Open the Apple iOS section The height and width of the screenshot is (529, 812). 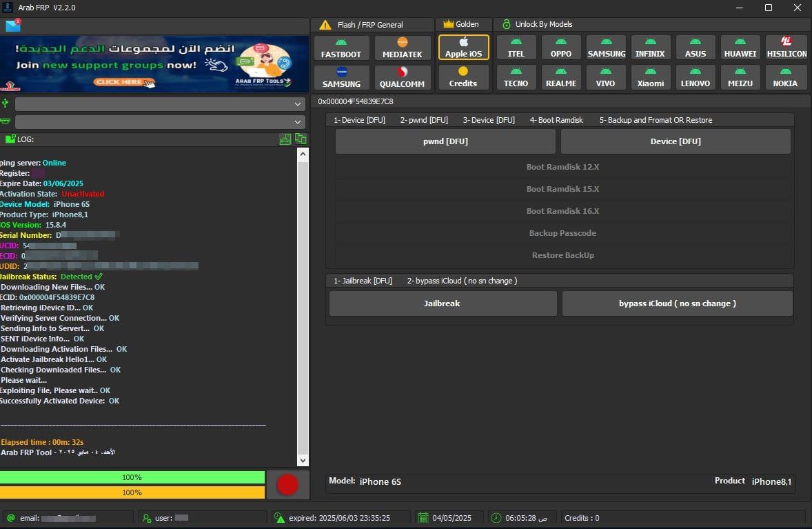click(463, 48)
